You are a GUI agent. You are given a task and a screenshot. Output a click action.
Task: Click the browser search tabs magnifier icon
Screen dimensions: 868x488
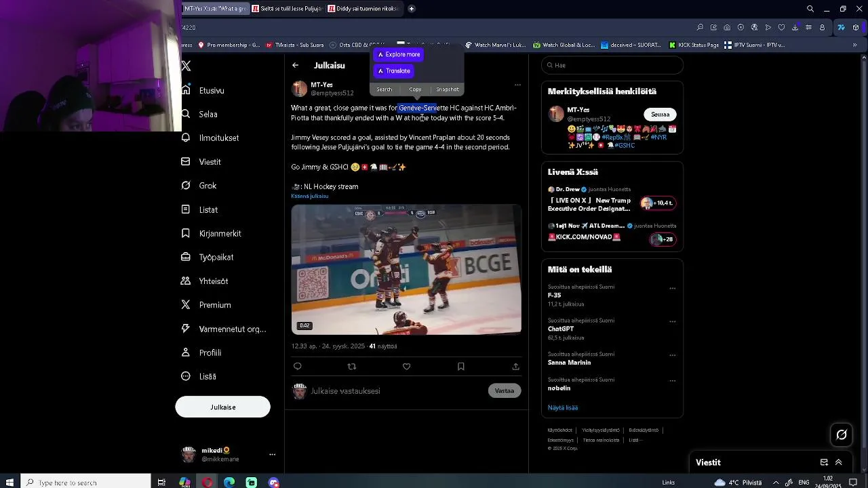pos(810,9)
